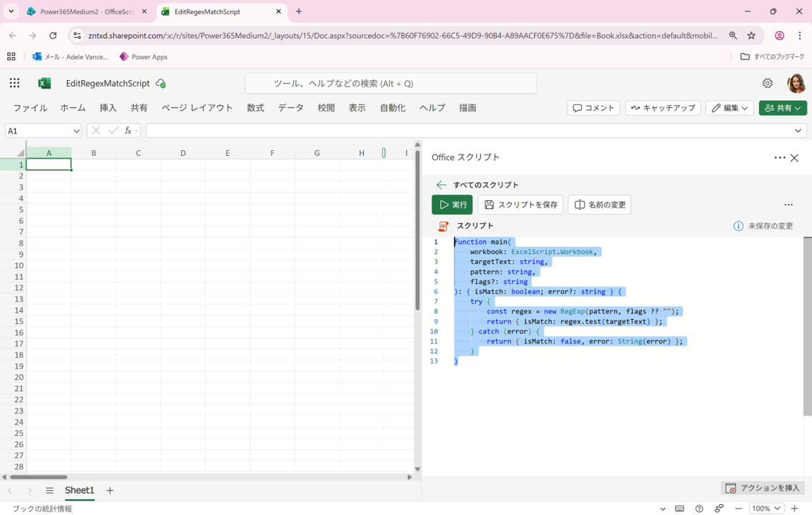Open the 数式 ribbon tab
812x515 pixels.
(255, 108)
